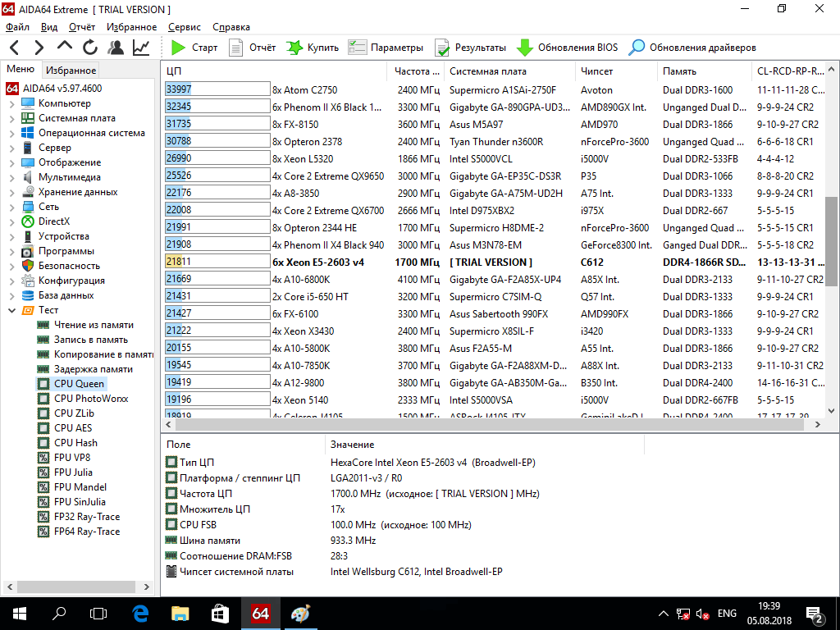Expand the Компьютер tree node
This screenshot has width=840, height=630.
[11, 103]
